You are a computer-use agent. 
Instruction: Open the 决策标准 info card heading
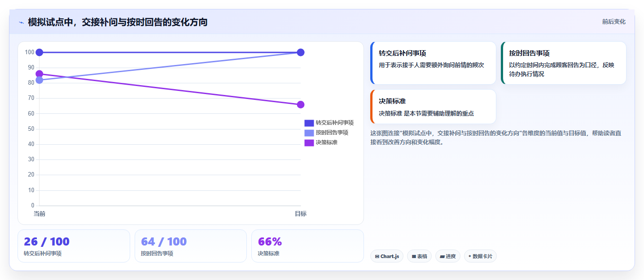click(x=392, y=101)
